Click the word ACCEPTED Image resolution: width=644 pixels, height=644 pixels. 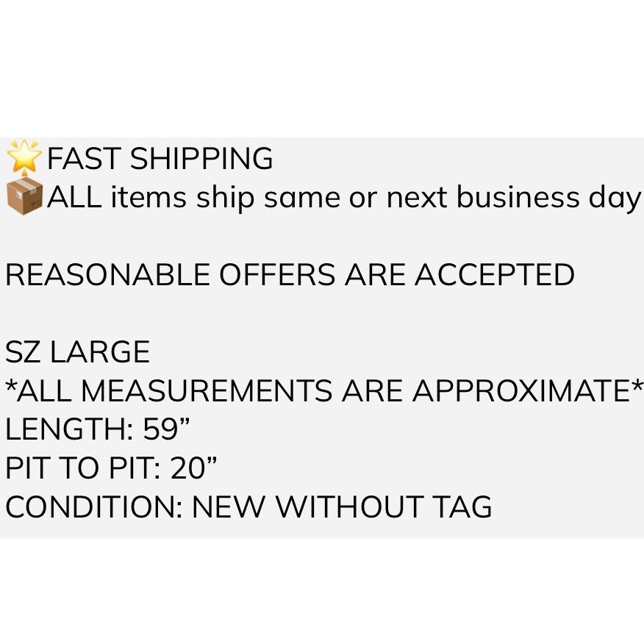pos(495,274)
